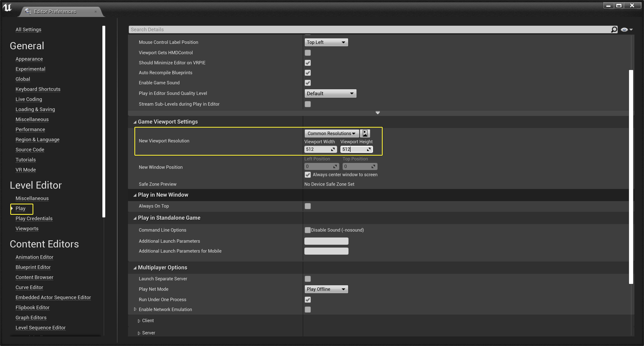Click the Viewport Height spinner arrow icon
The width and height of the screenshot is (644, 346).
point(368,149)
